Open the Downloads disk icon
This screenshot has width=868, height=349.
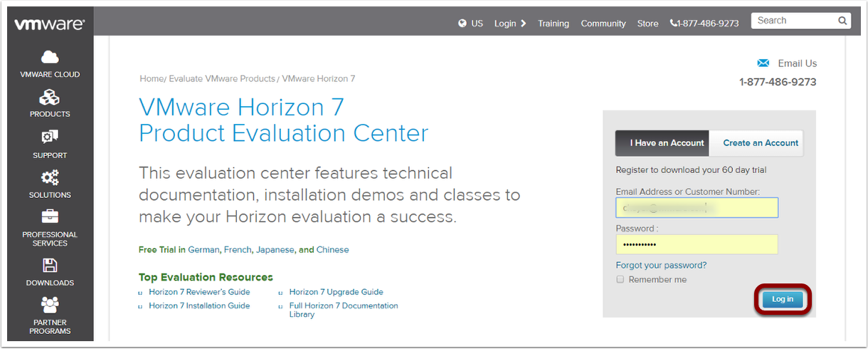50,266
